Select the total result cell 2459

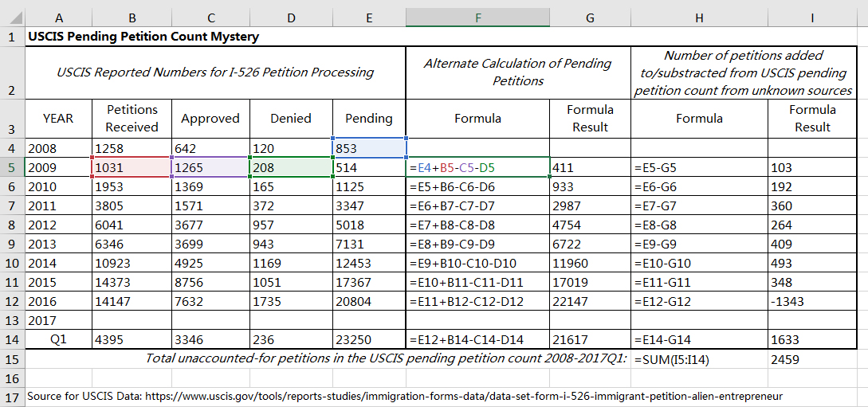point(811,358)
